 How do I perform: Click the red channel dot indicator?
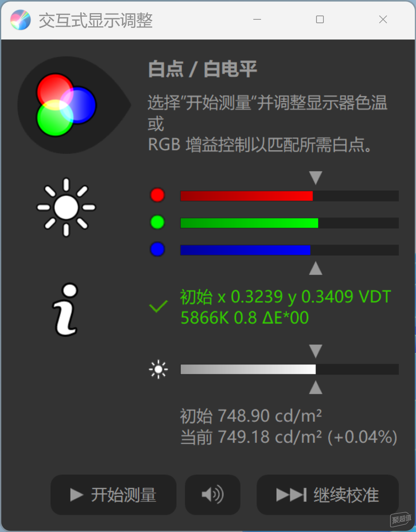[157, 195]
